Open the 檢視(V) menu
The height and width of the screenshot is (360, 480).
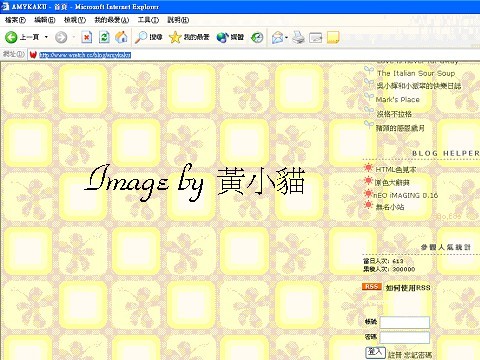pyautogui.click(x=75, y=20)
